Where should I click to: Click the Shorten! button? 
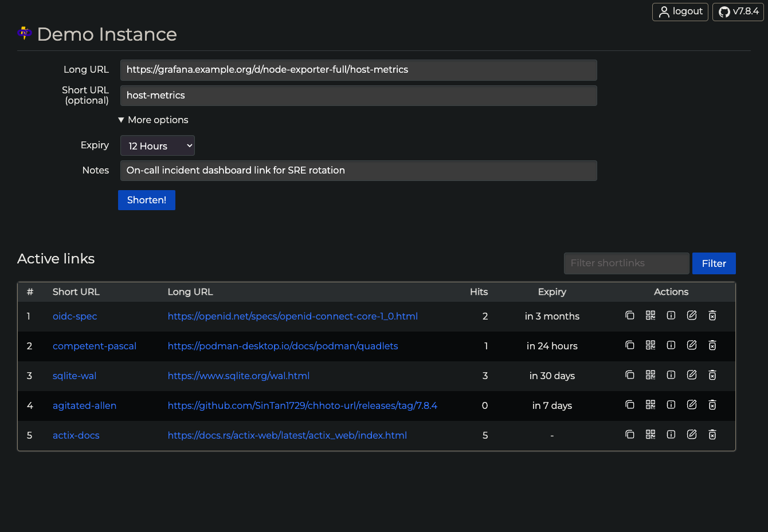coord(147,200)
